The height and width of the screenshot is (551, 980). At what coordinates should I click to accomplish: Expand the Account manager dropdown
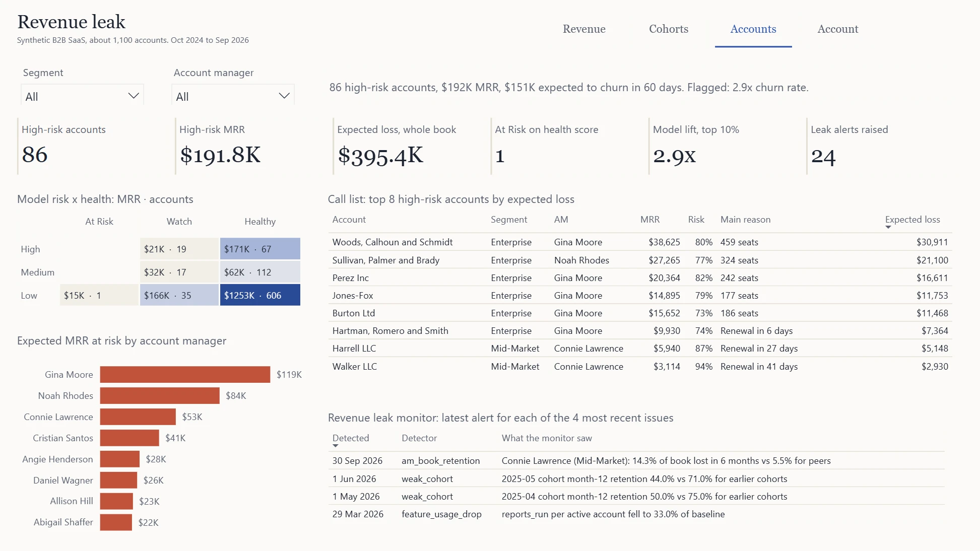coord(233,96)
